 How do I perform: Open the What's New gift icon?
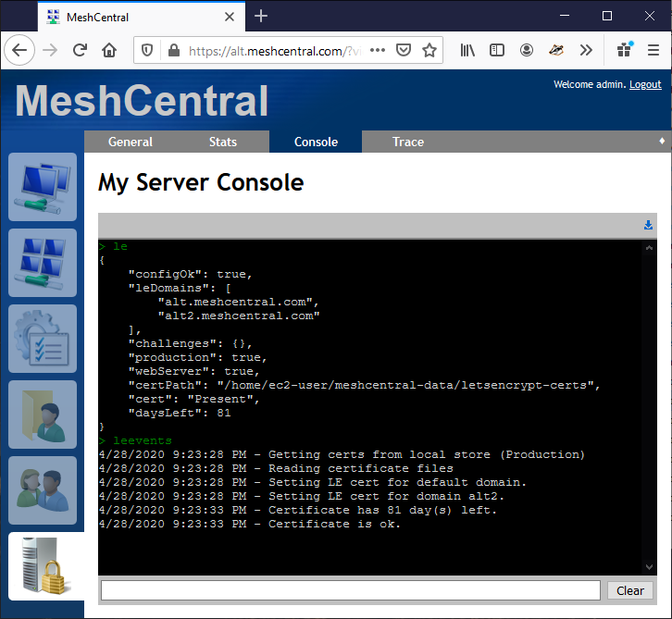[x=625, y=49]
